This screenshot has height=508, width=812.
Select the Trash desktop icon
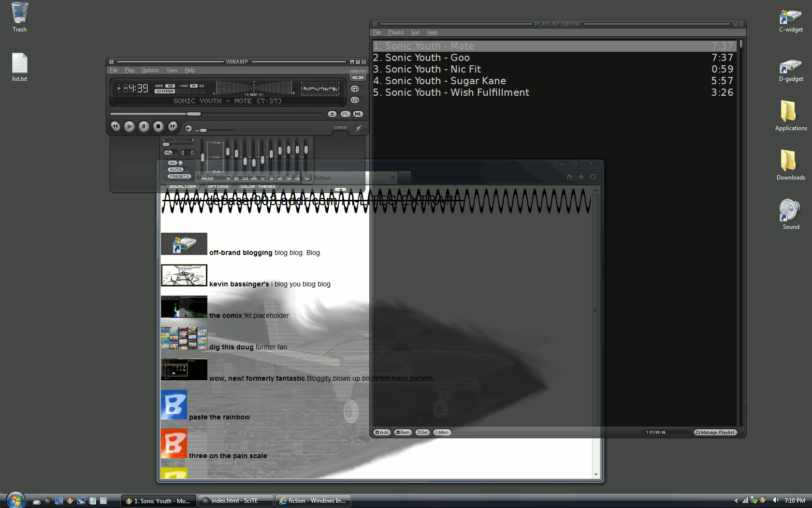tap(19, 17)
